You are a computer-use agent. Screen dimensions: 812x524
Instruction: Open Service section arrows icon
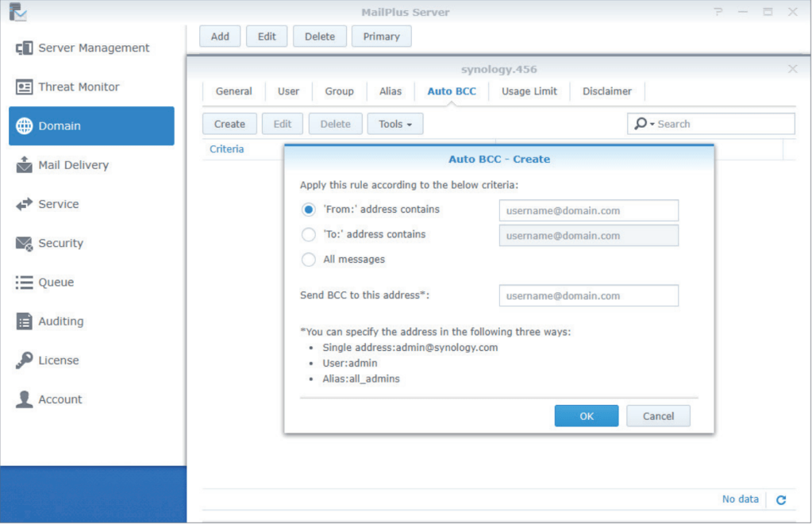[x=25, y=204]
